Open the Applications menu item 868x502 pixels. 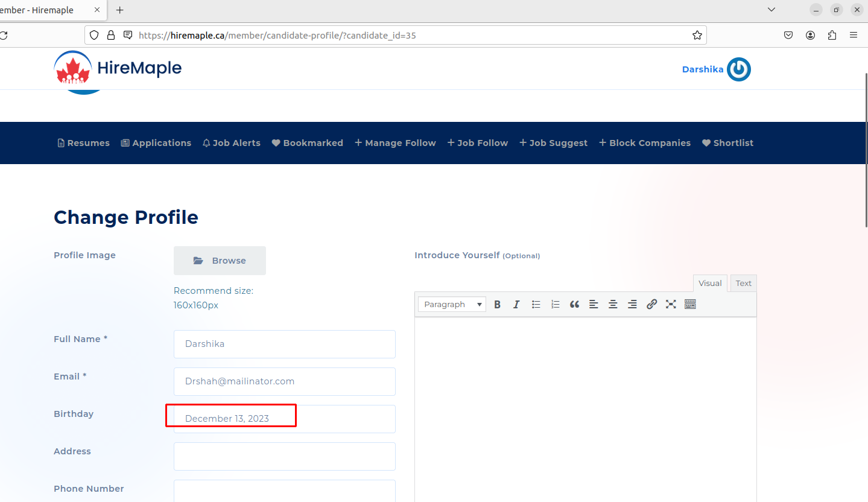coord(156,143)
